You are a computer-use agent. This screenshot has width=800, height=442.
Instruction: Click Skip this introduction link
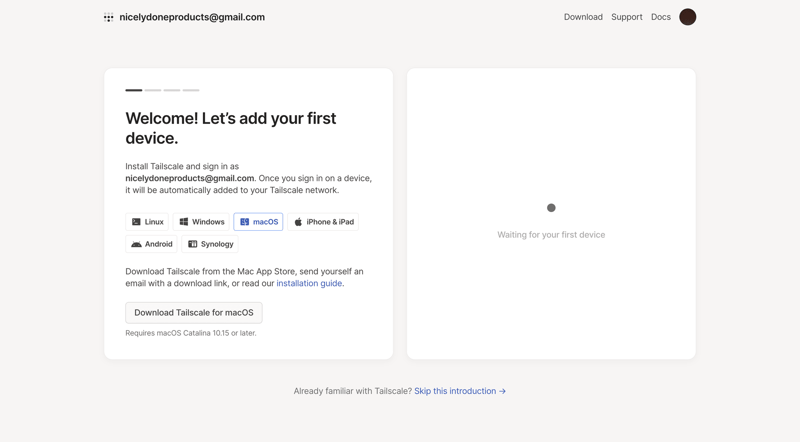460,391
